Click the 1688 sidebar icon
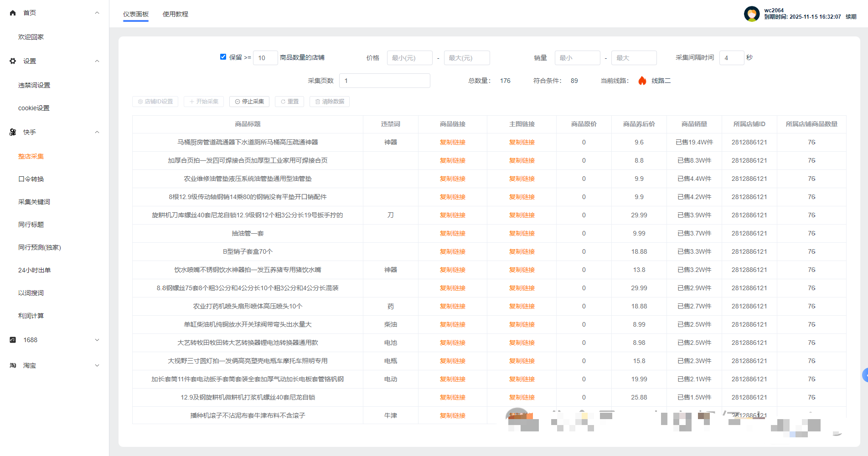The height and width of the screenshot is (456, 868). tap(13, 340)
